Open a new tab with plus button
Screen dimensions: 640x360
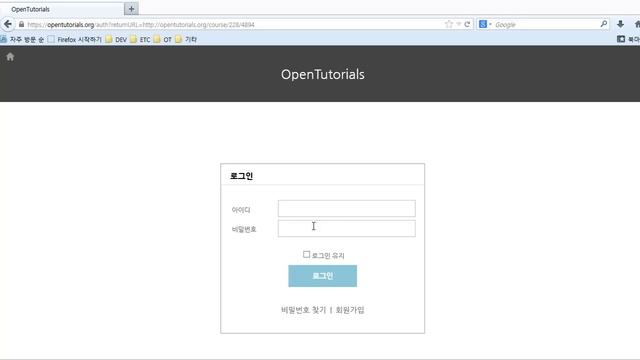(131, 9)
